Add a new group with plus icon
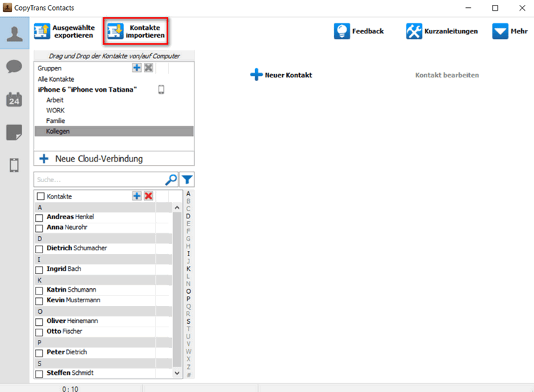534x392 pixels. [137, 68]
